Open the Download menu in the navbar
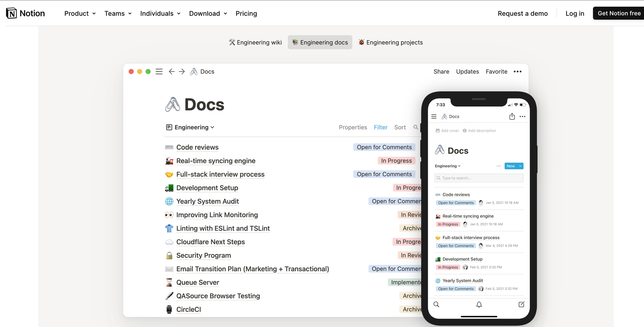644x327 pixels. coord(208,14)
